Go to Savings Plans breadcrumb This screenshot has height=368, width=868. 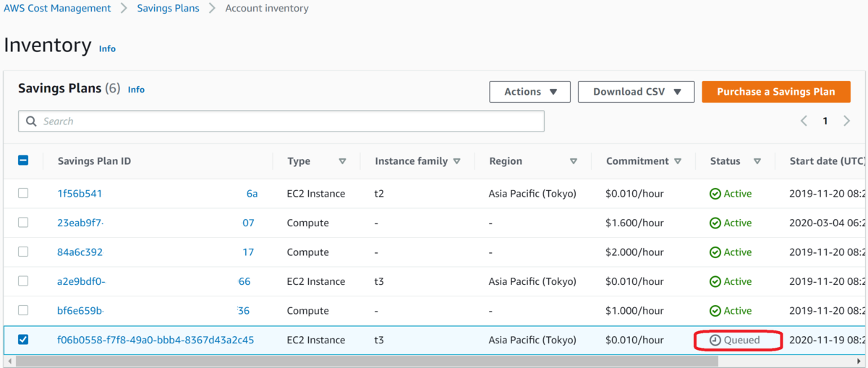pyautogui.click(x=168, y=9)
